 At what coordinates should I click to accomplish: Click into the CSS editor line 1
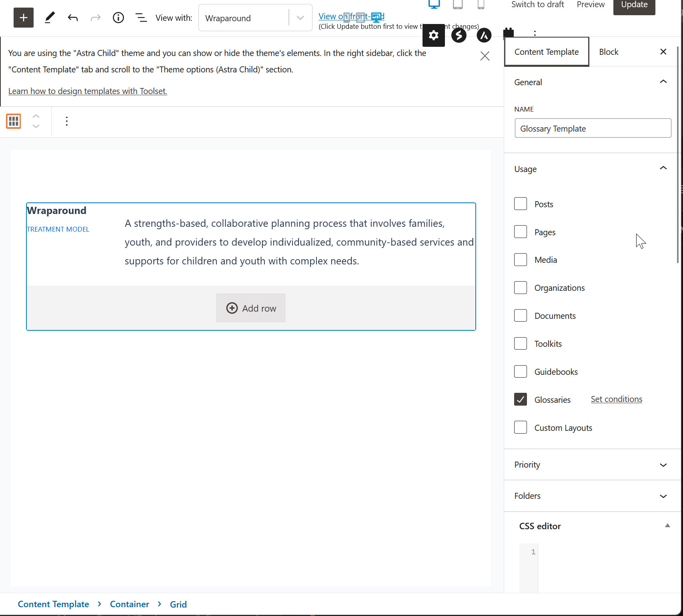pyautogui.click(x=605, y=552)
